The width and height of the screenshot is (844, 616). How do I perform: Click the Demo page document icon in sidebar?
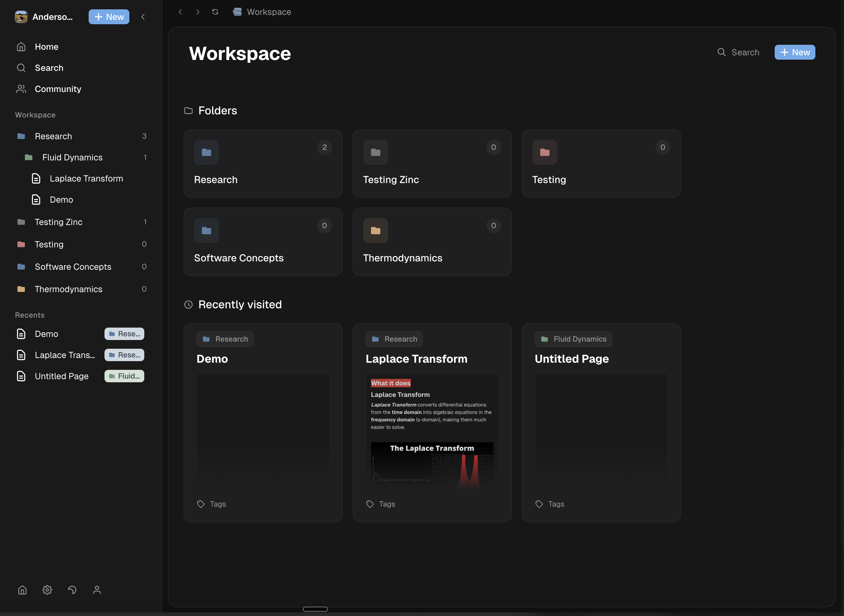[x=36, y=200]
